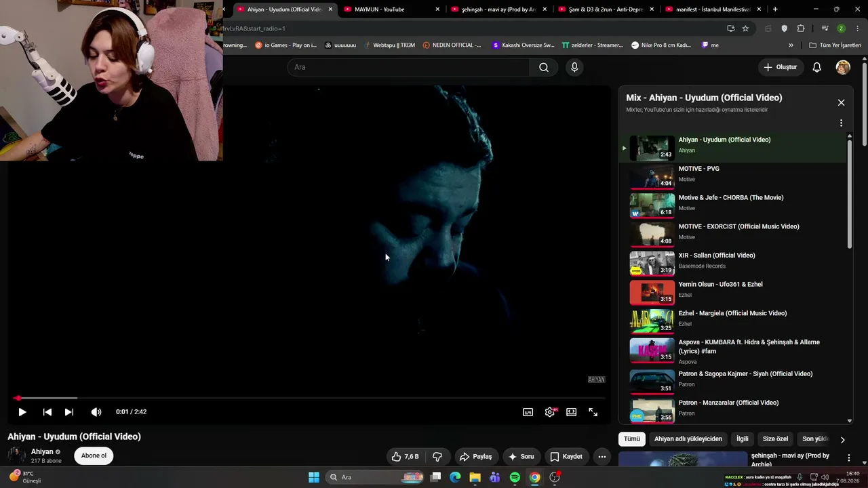Screen dimensions: 868x488
Task: Open the Kakashi Oversize bookmark
Action: click(x=523, y=45)
